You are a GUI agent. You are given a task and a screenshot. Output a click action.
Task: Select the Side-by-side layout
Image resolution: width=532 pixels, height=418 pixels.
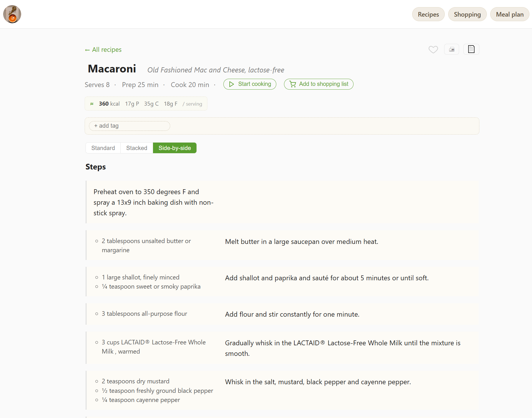tap(174, 148)
